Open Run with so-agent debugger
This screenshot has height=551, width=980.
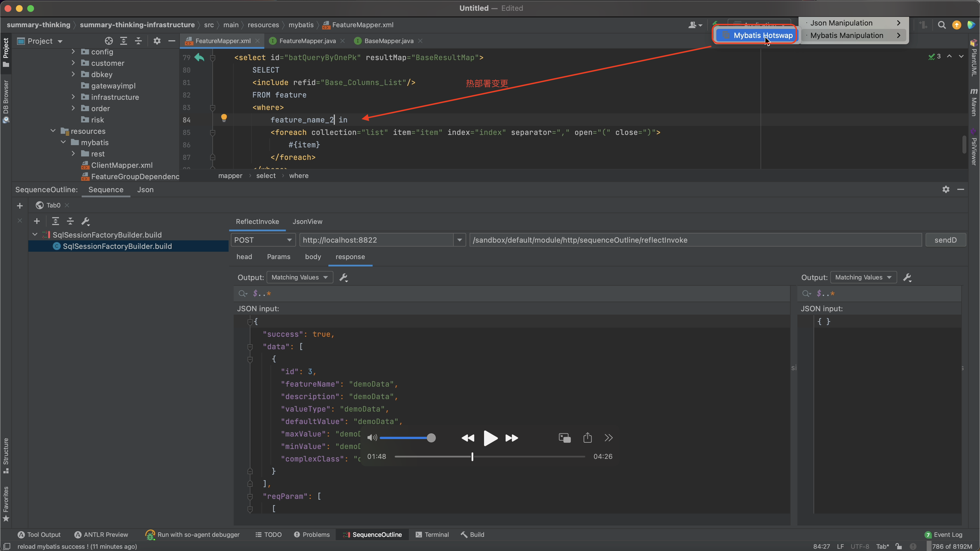point(193,534)
